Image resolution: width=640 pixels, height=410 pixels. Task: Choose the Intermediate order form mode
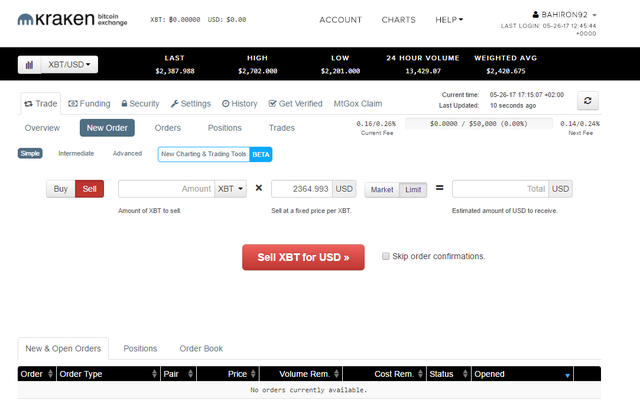tap(76, 153)
